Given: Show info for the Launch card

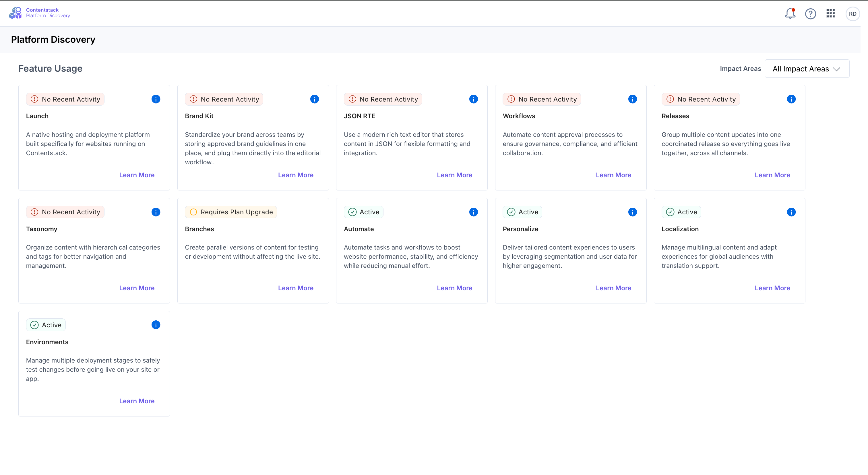Looking at the screenshot, I should click(156, 99).
